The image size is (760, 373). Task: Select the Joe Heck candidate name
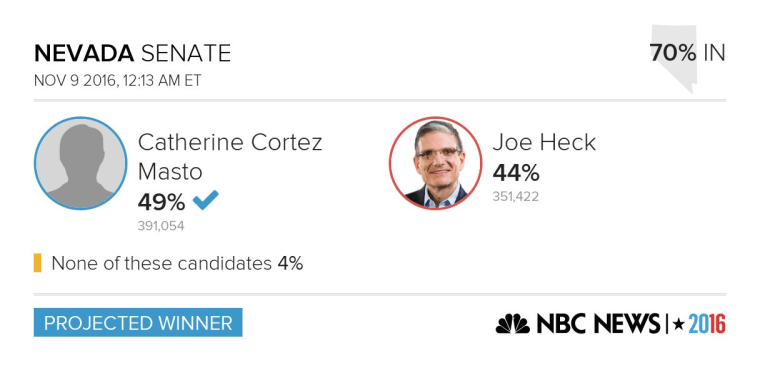click(x=544, y=142)
